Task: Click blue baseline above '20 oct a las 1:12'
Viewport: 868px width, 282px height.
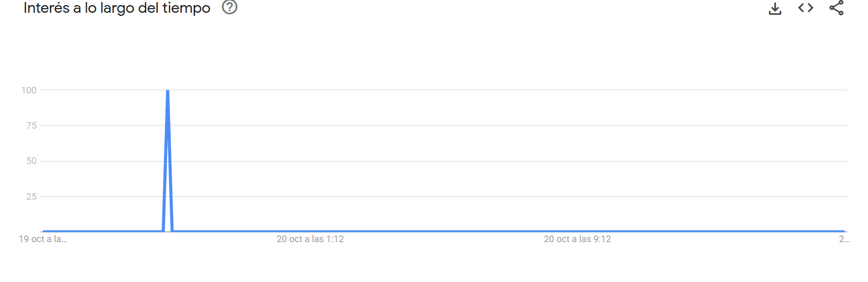Action: click(x=310, y=231)
